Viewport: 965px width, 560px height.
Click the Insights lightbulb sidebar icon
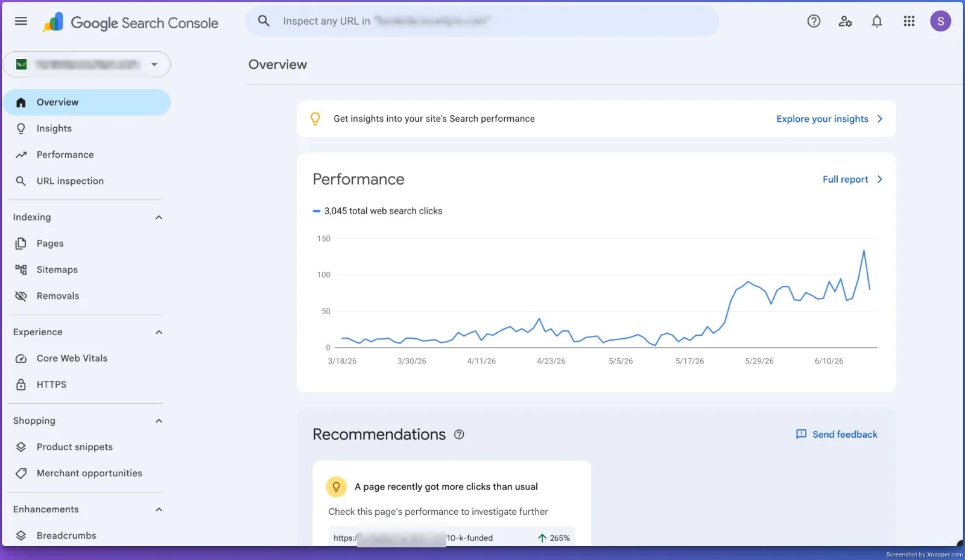21,128
